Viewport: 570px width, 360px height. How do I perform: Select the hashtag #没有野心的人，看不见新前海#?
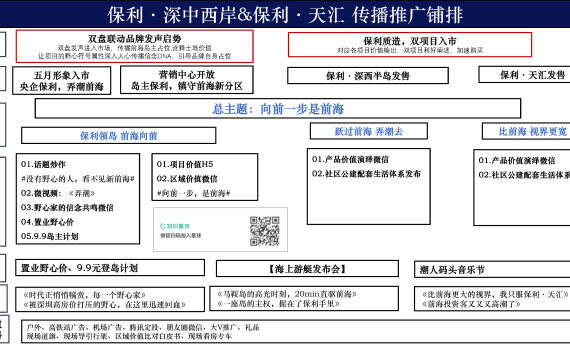coord(78,179)
